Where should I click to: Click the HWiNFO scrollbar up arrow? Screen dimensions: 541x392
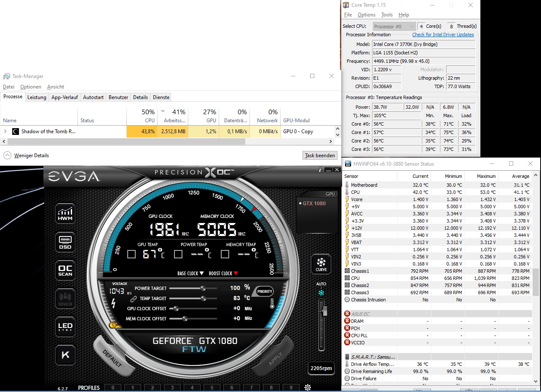536,175
